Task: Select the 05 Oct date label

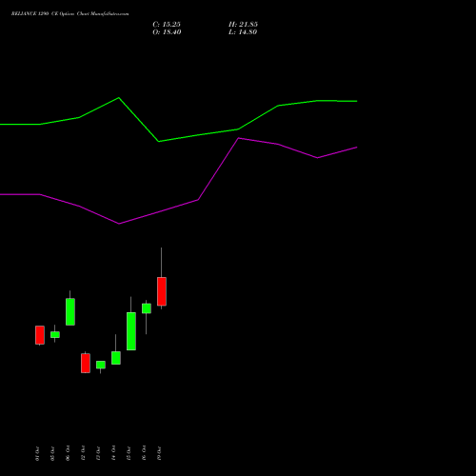Action: 52,453
